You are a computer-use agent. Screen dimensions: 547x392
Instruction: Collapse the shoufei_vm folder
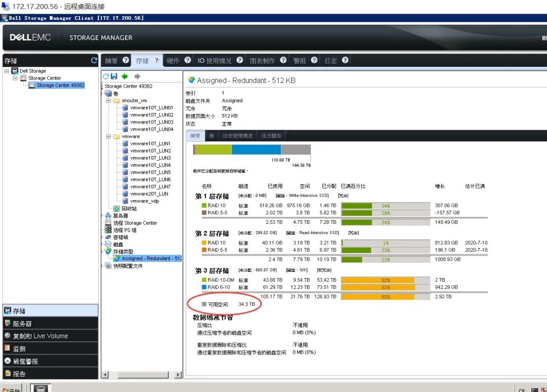tap(108, 101)
